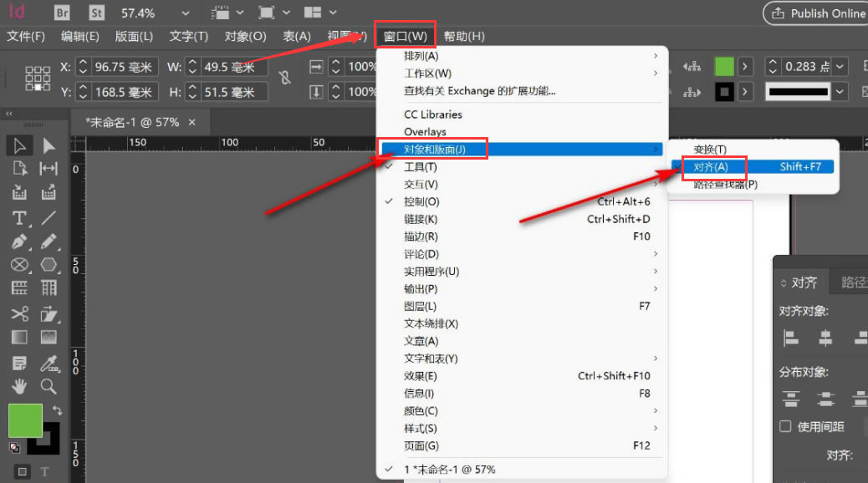Select the Hand tool
The image size is (868, 483).
(x=19, y=386)
